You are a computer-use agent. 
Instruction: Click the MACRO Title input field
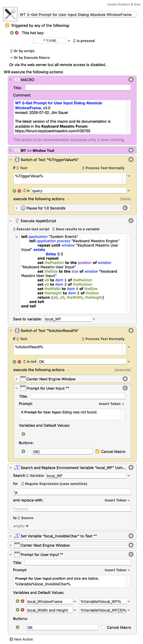coord(78,88)
